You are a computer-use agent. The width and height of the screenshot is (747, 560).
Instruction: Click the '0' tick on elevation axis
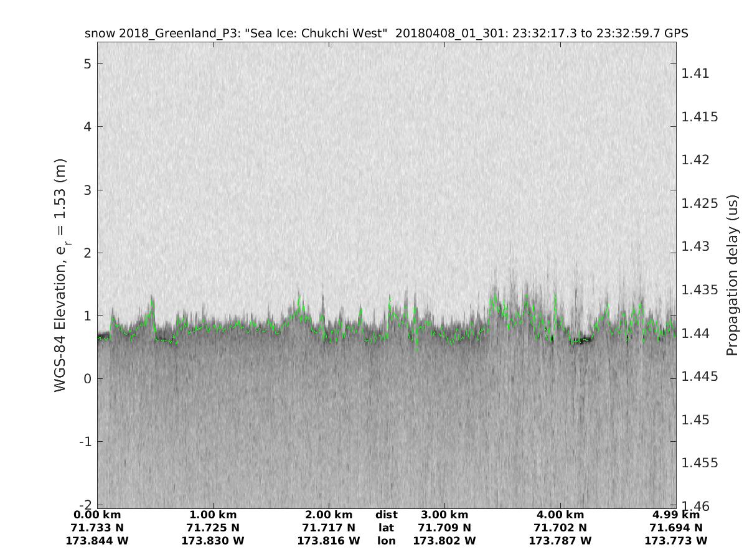pyautogui.click(x=88, y=379)
